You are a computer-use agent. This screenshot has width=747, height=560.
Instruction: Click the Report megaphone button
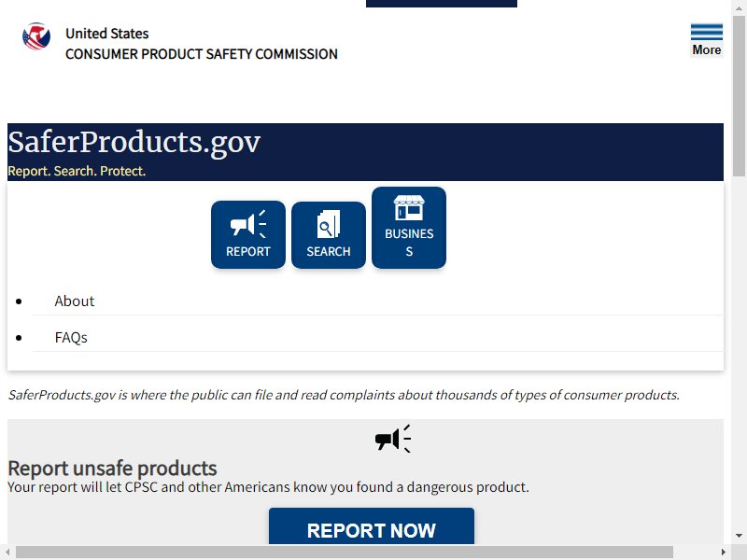248,235
